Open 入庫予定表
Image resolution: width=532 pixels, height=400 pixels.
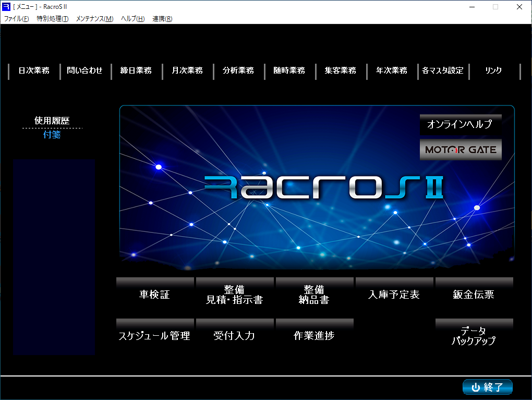click(394, 294)
